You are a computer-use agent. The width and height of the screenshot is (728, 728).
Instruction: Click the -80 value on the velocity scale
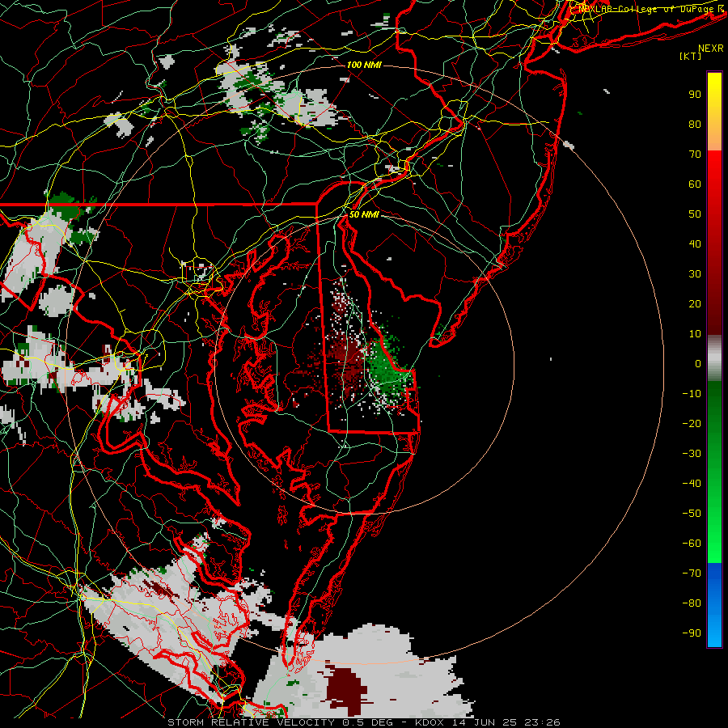coord(692,603)
